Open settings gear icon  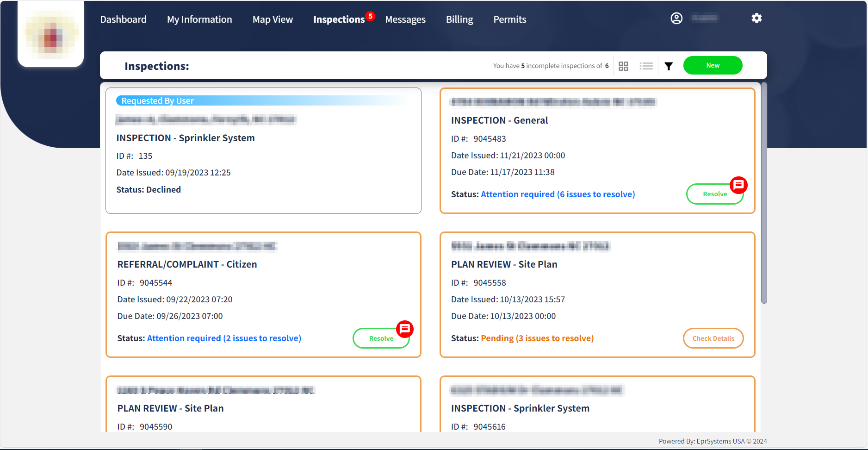click(756, 18)
